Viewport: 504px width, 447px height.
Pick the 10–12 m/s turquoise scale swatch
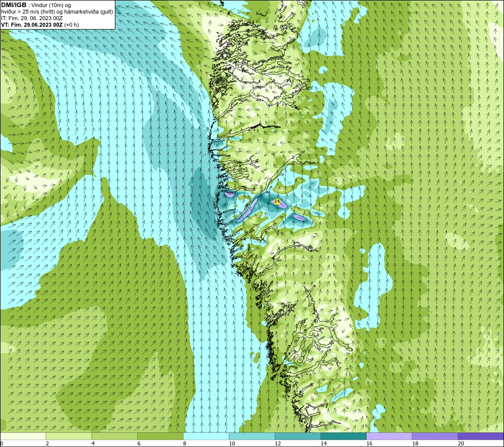[252, 436]
